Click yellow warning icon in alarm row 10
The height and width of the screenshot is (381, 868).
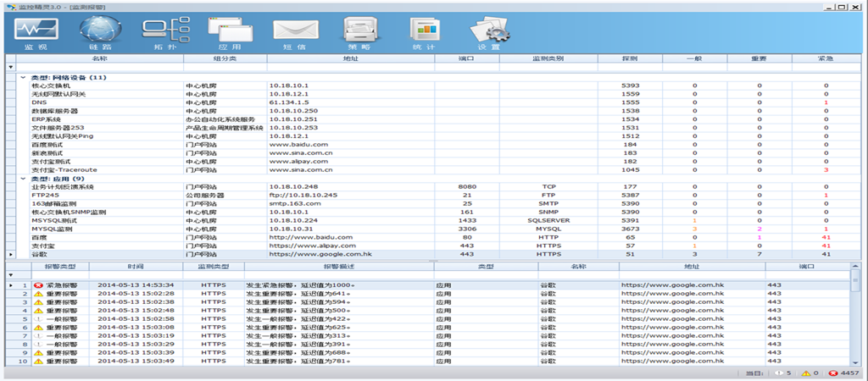point(38,361)
